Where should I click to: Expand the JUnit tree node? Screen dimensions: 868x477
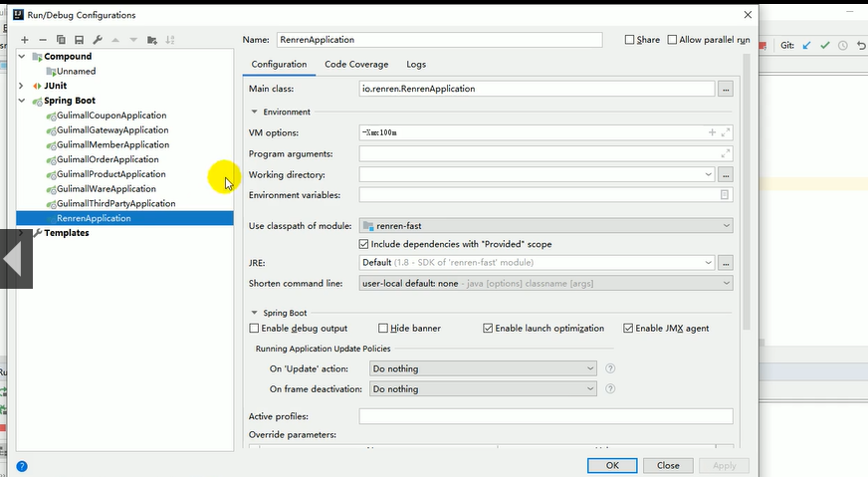[x=22, y=86]
